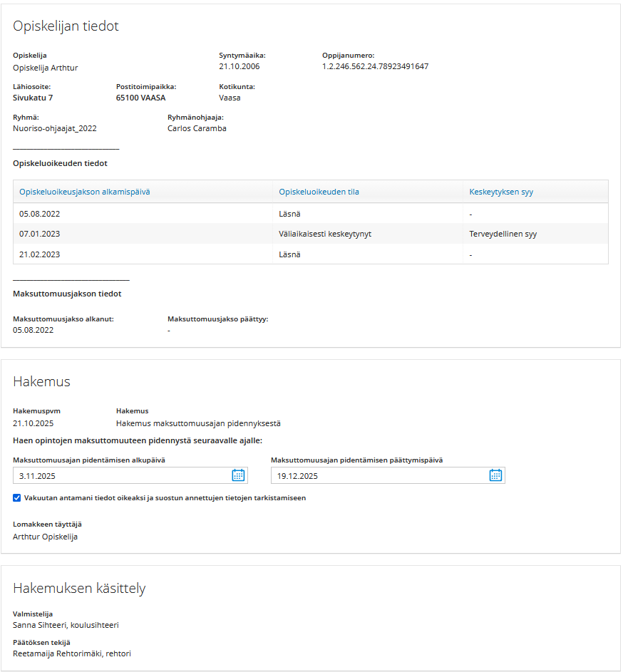
Task: Toggle the 'Vakuutan antamani tiedot oikeaksi' checkbox
Action: click(17, 498)
